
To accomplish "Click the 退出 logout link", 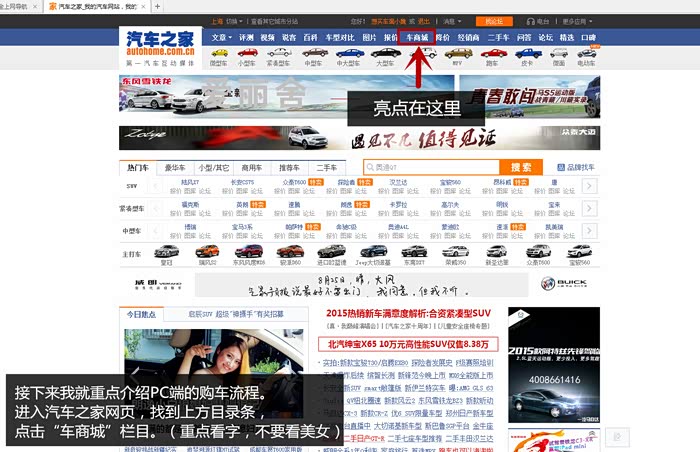I will 423,21.
